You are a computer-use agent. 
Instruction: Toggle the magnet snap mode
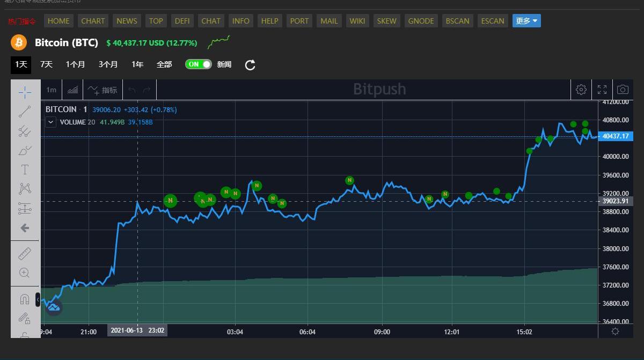coord(25,299)
